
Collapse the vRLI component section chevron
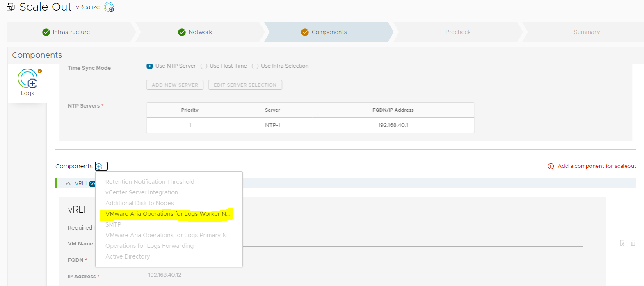tap(68, 183)
